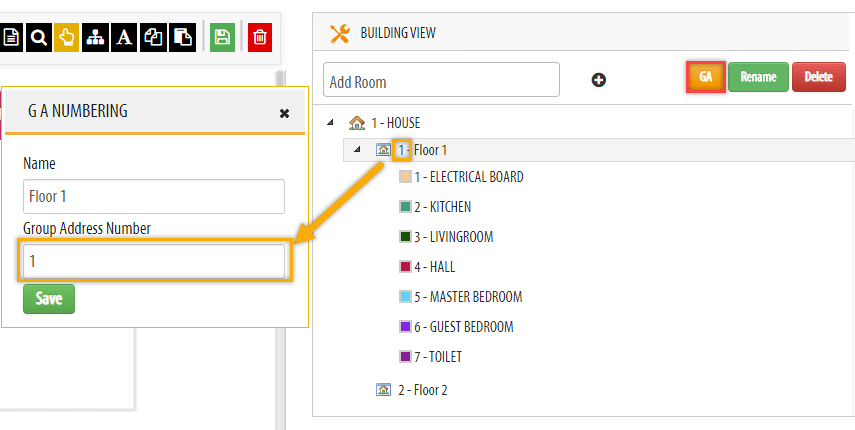Select the text letter A tool

click(125, 38)
